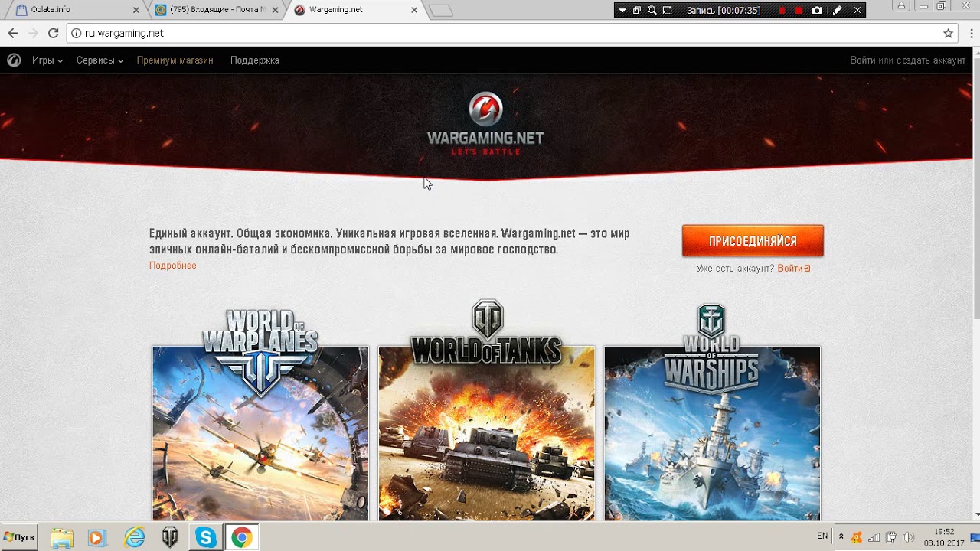Click the Chrome icon in the taskbar
Screen dimensions: 980x551
pyautogui.click(x=241, y=537)
